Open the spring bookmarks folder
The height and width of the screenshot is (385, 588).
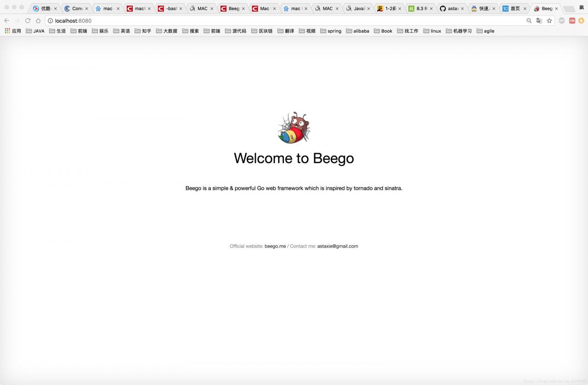[331, 31]
